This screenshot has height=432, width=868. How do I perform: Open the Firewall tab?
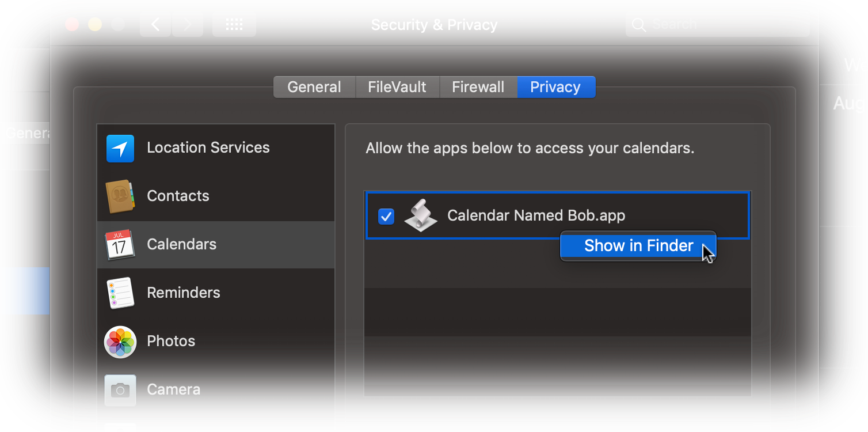[478, 86]
